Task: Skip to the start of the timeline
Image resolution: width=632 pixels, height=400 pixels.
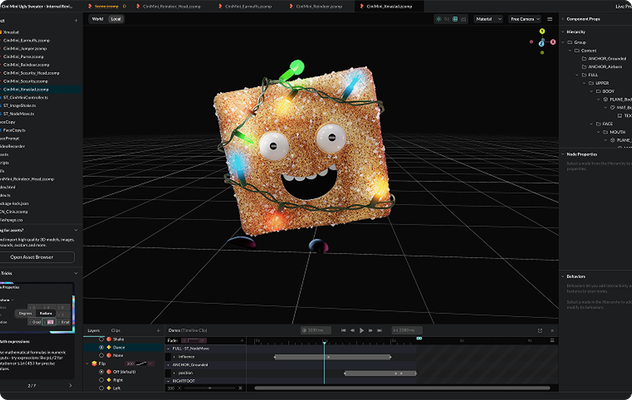Action: coord(342,329)
